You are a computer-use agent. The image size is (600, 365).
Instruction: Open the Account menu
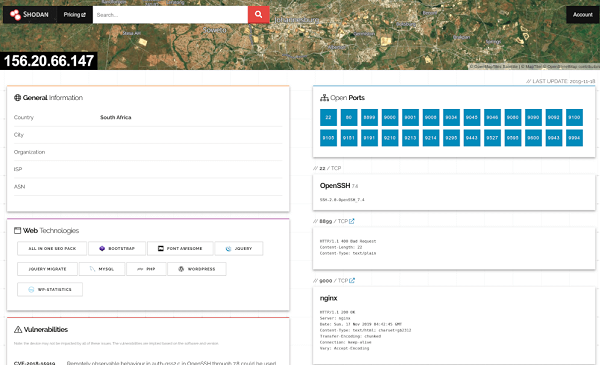[582, 15]
